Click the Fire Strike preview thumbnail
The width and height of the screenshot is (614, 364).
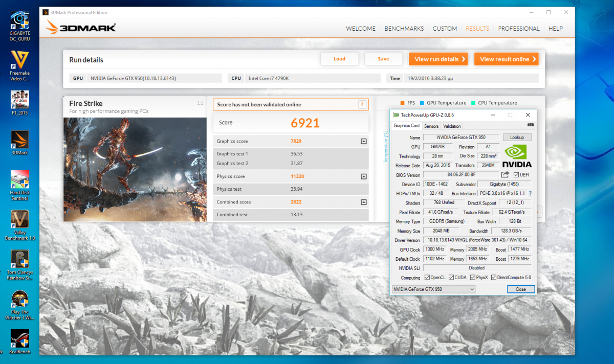pos(135,169)
